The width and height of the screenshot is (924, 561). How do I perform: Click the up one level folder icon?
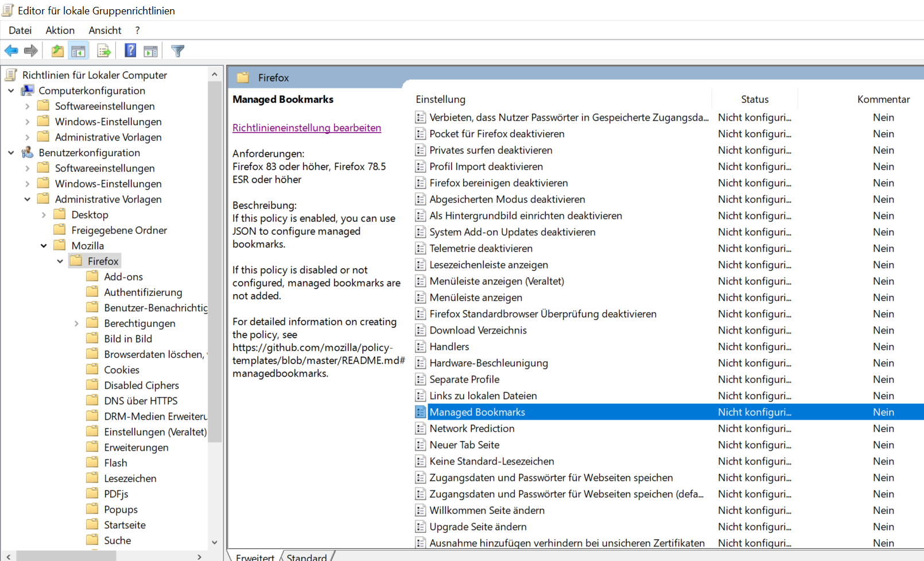point(57,51)
